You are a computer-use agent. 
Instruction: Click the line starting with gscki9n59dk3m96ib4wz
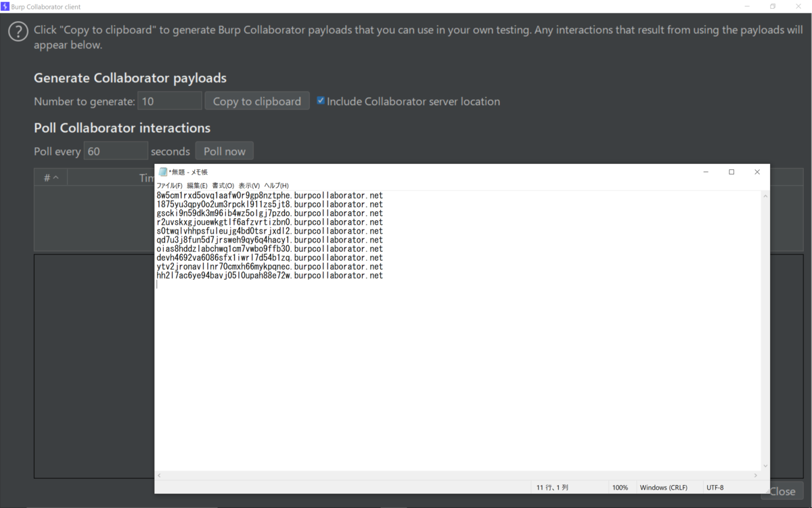pos(269,213)
